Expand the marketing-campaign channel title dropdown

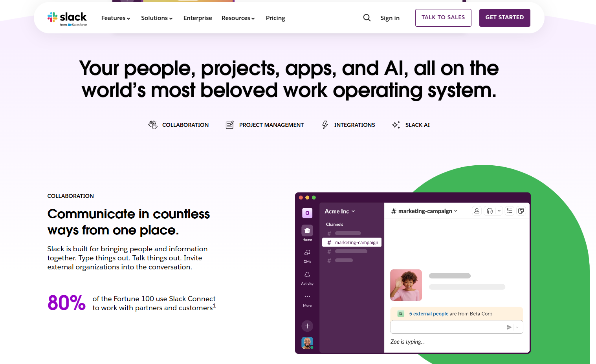(x=425, y=211)
